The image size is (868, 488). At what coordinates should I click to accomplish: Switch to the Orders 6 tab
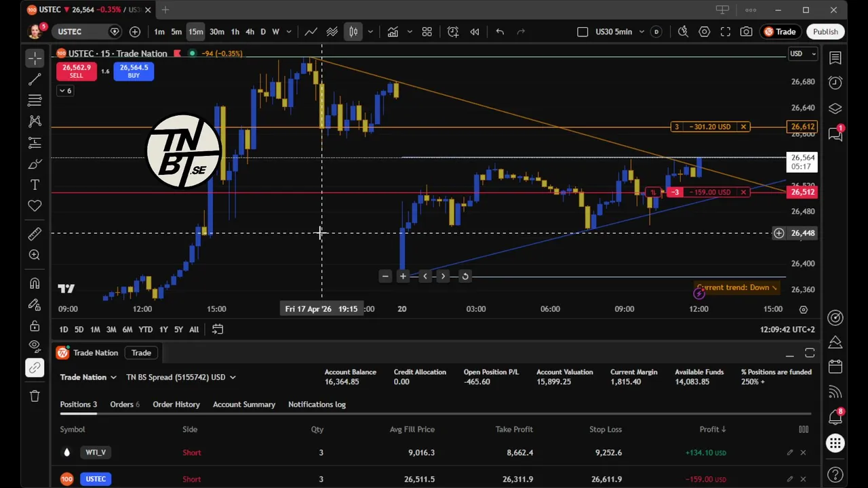tap(125, 405)
